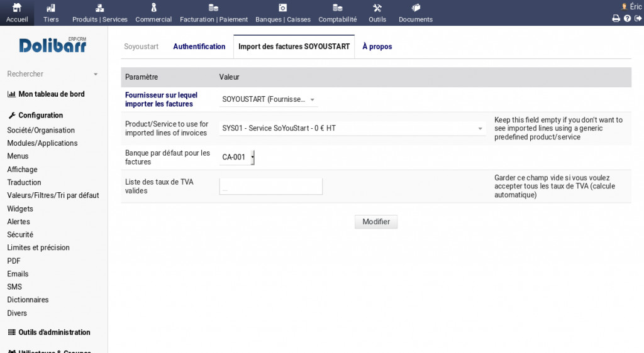Open the Alertes setup page
This screenshot has width=644, height=353.
tap(18, 222)
